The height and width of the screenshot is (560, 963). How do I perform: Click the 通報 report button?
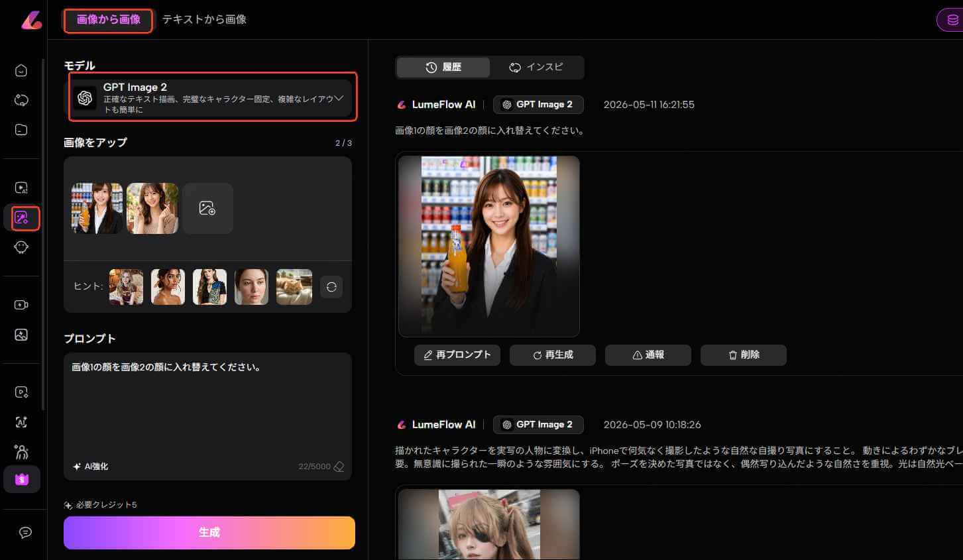648,355
